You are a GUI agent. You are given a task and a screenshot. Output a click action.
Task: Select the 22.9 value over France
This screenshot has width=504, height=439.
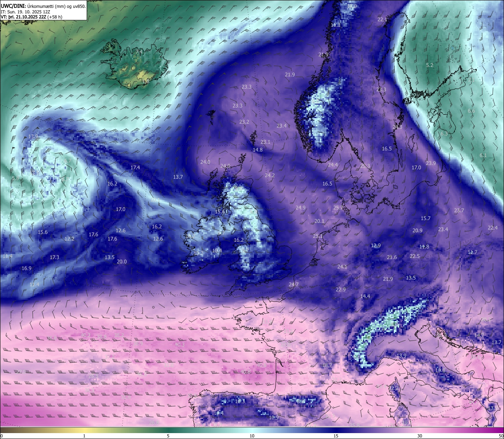point(341,289)
